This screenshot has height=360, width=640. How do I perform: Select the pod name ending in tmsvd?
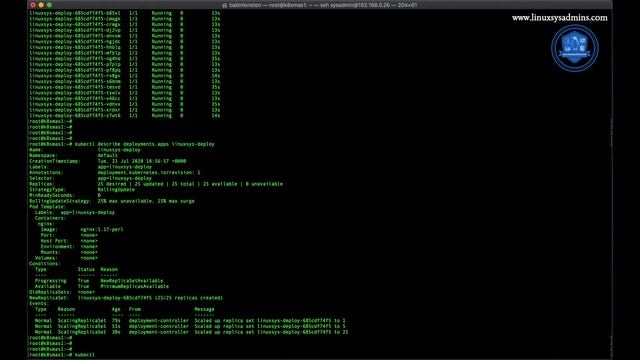[75, 87]
